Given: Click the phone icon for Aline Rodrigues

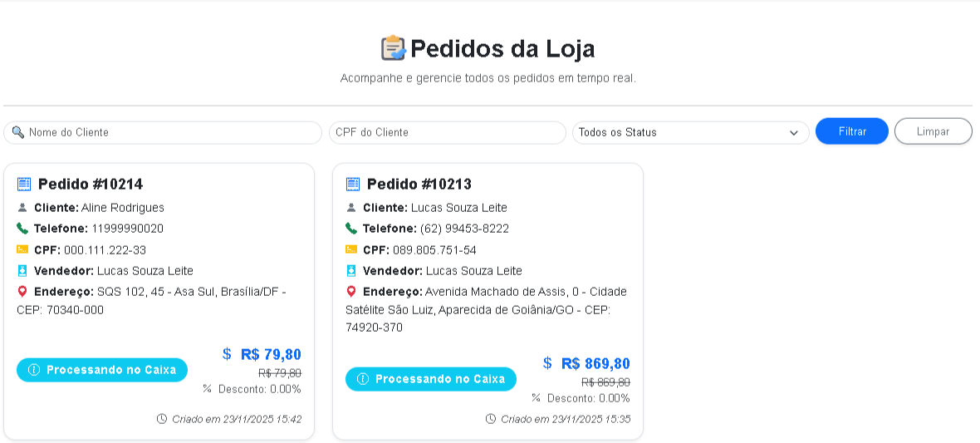Looking at the screenshot, I should 22,229.
